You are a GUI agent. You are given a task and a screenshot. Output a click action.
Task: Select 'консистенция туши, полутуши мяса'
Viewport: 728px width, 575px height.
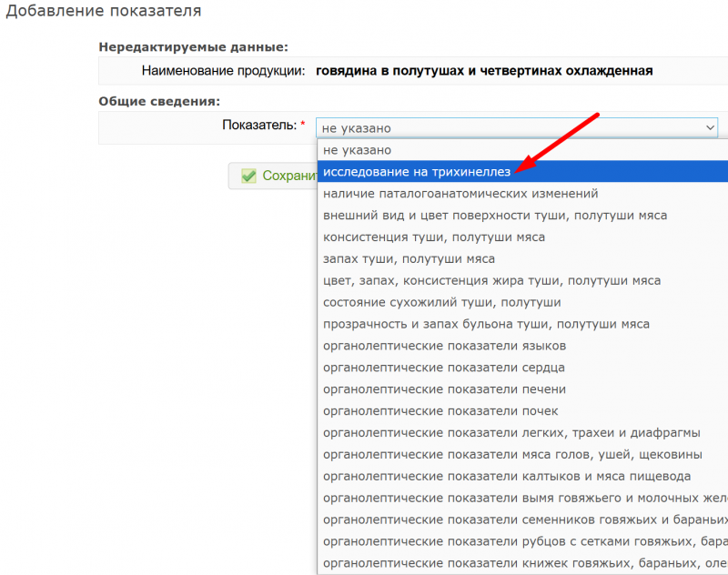[434, 237]
